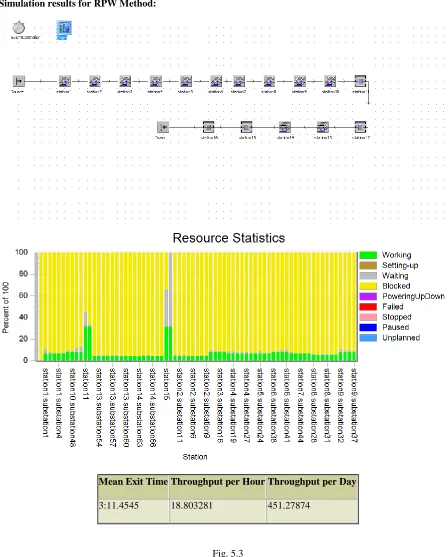Click the 'station11' axis label
The height and width of the screenshot is (557, 448).
point(85,384)
